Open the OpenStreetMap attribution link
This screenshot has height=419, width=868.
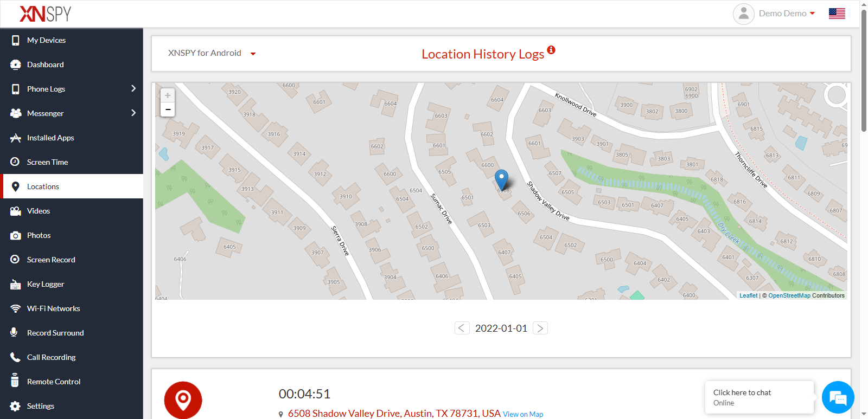(x=789, y=295)
